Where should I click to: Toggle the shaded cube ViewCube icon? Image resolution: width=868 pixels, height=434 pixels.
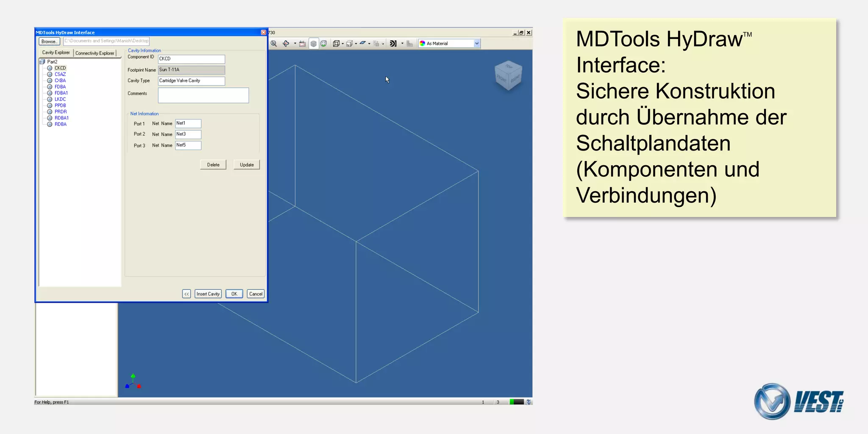click(x=313, y=44)
